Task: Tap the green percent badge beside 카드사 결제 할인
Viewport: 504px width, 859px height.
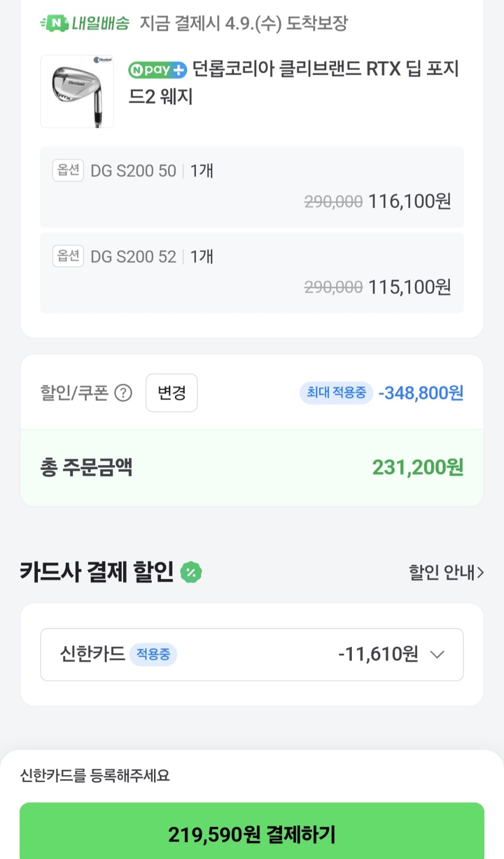Action: [x=191, y=572]
